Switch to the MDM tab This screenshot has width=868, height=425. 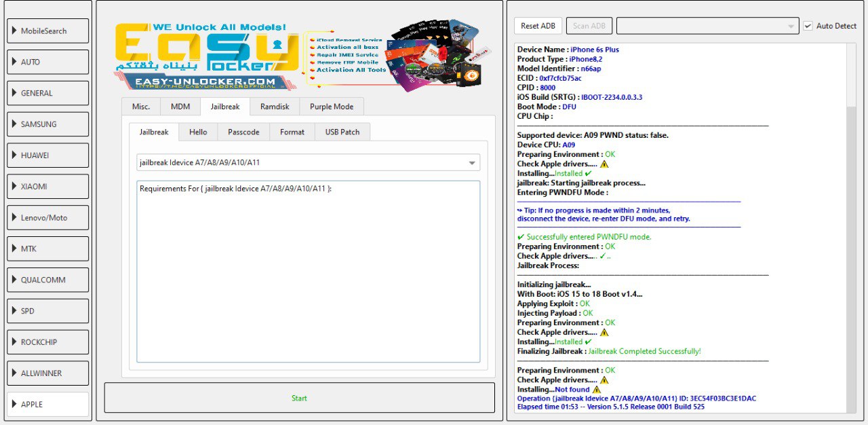click(x=180, y=107)
